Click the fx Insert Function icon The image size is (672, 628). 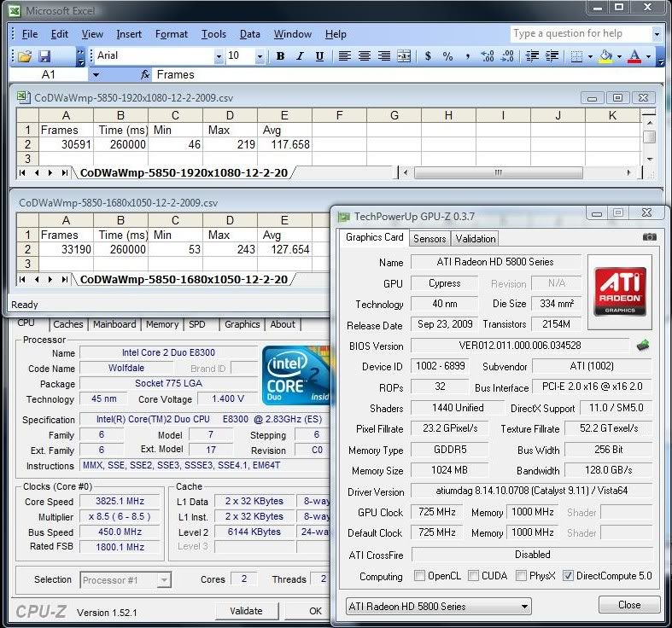coord(145,74)
